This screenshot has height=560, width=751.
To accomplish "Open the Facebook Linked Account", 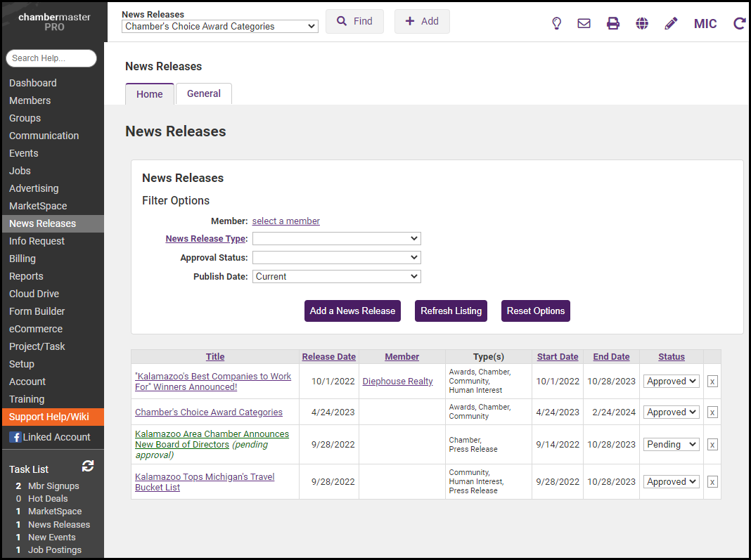I will coord(49,437).
